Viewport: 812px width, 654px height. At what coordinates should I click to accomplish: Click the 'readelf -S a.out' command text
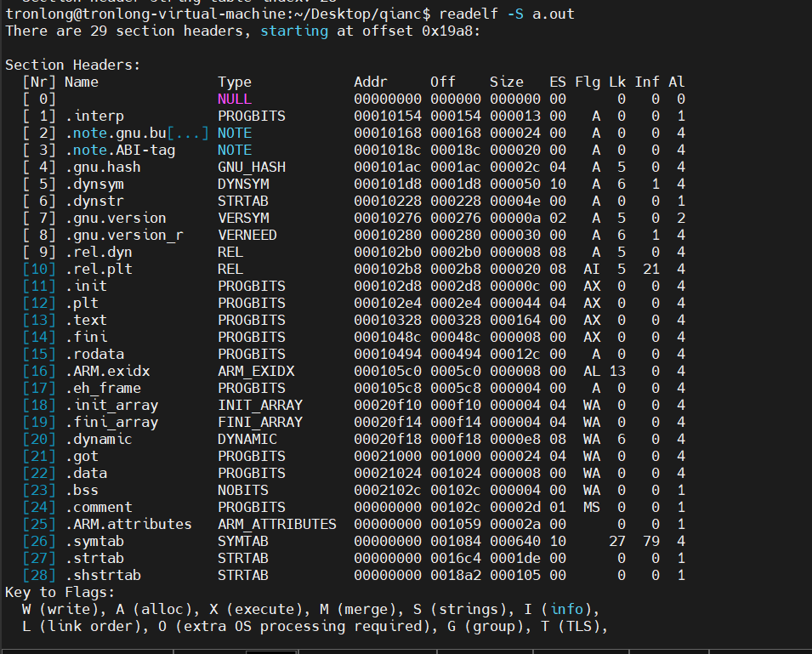[x=507, y=14]
